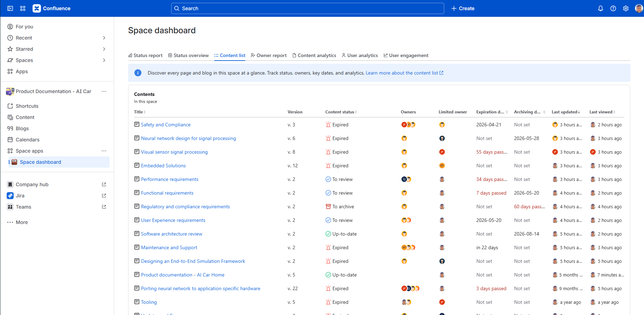Image resolution: width=644 pixels, height=315 pixels.
Task: Open the settings gear icon
Action: tap(626, 8)
